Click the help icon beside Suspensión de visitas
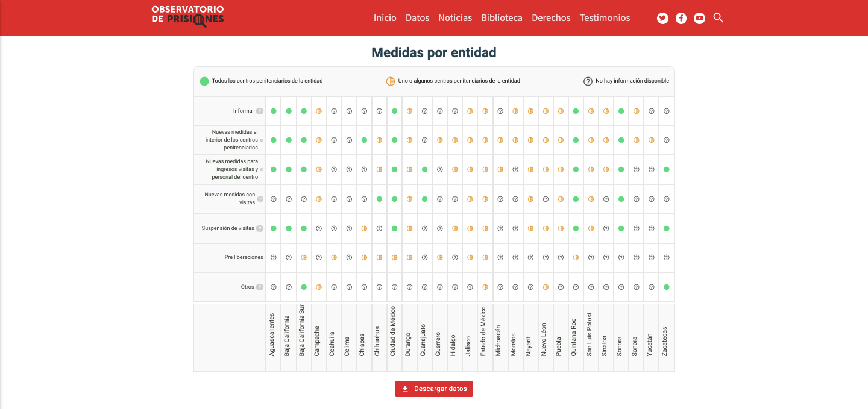The image size is (868, 409). (260, 228)
